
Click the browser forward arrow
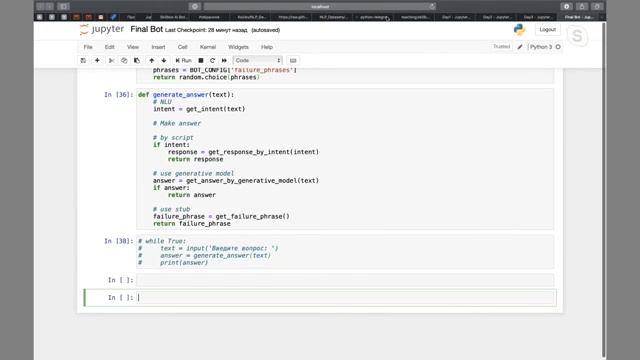pos(50,7)
